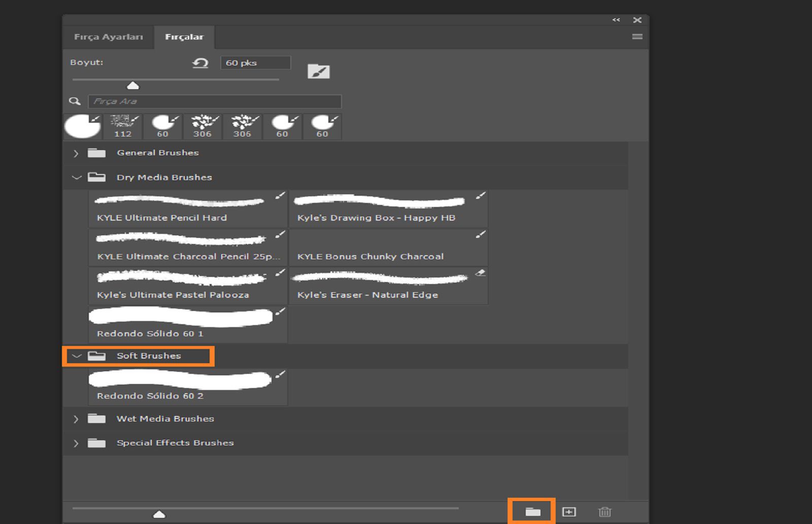This screenshot has width=812, height=524.
Task: Select the Dry Media Brushes folder icon
Action: coord(96,177)
